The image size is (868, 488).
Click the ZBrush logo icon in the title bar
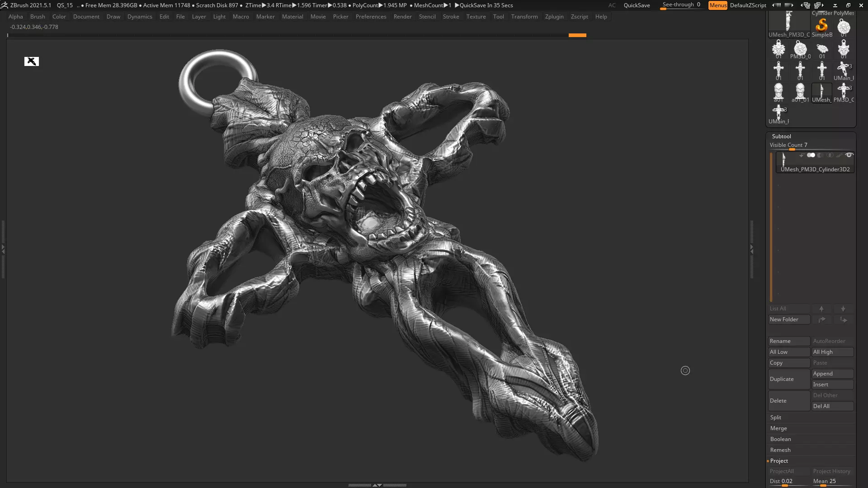[x=5, y=5]
